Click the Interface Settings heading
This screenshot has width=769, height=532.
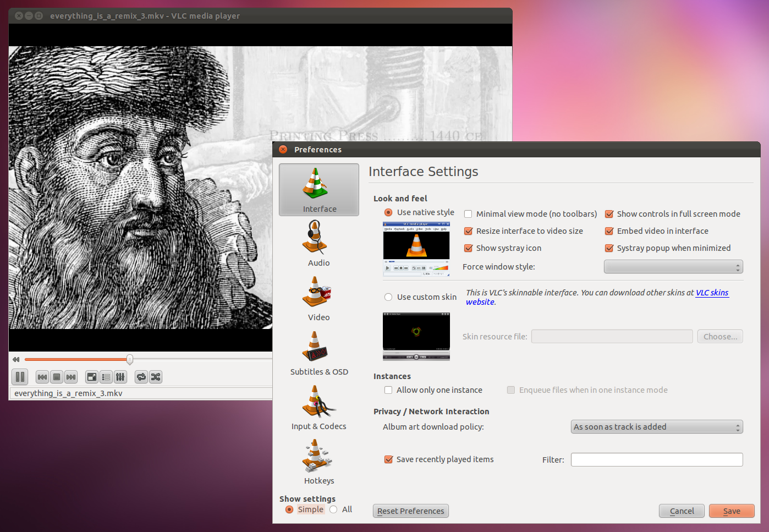click(x=424, y=172)
